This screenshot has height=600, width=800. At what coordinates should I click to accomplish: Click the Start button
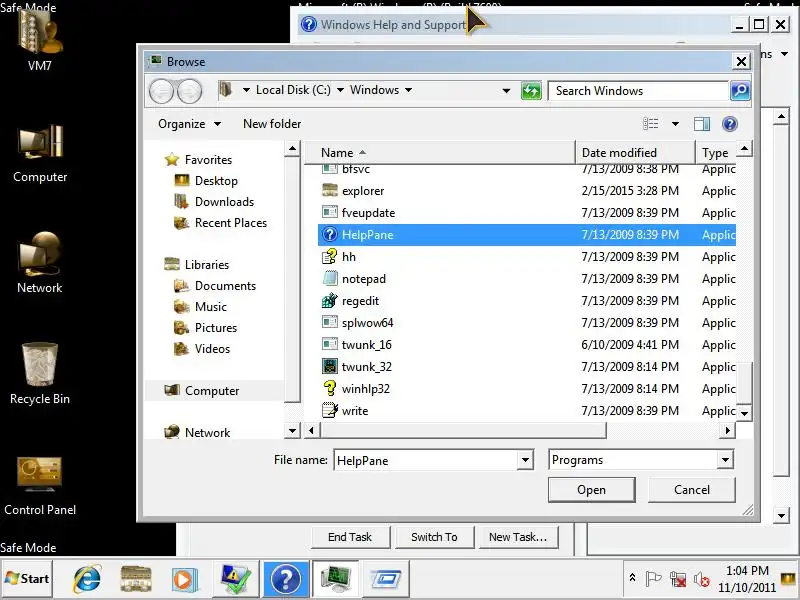(x=27, y=579)
